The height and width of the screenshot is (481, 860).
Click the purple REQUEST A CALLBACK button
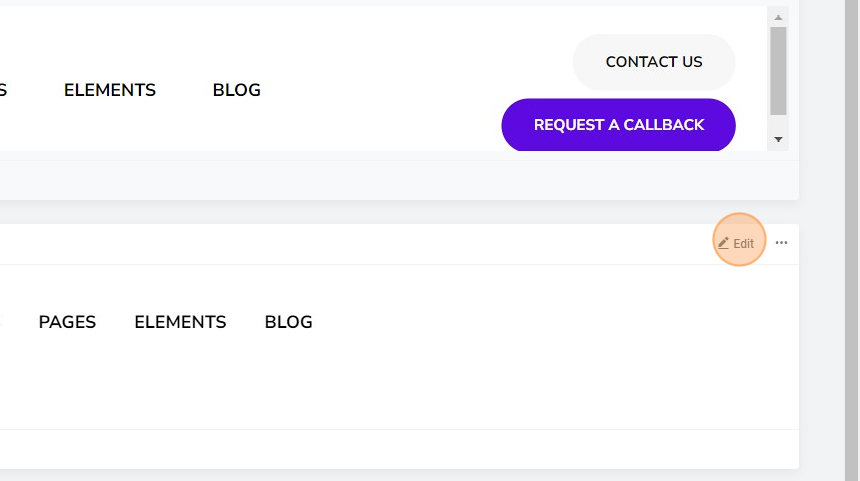[618, 125]
